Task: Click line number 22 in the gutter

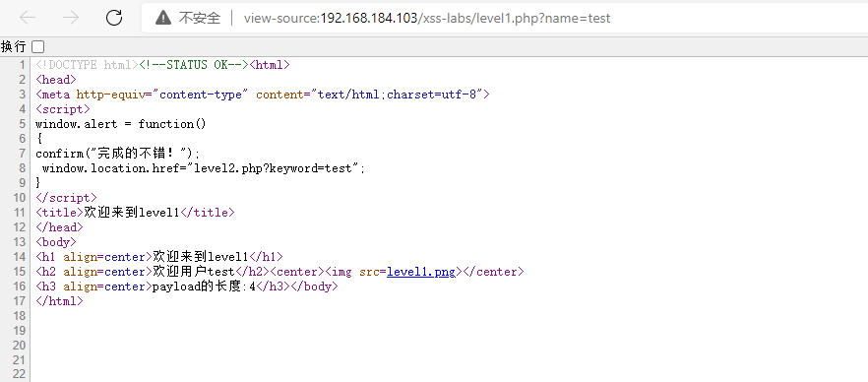Action: [19, 375]
